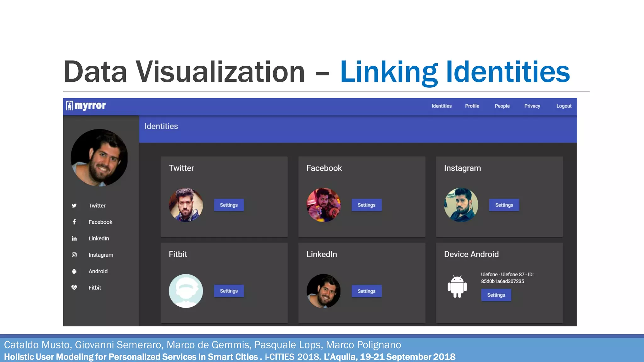Open Settings for the LinkedIn identity
The width and height of the screenshot is (644, 362).
click(367, 291)
